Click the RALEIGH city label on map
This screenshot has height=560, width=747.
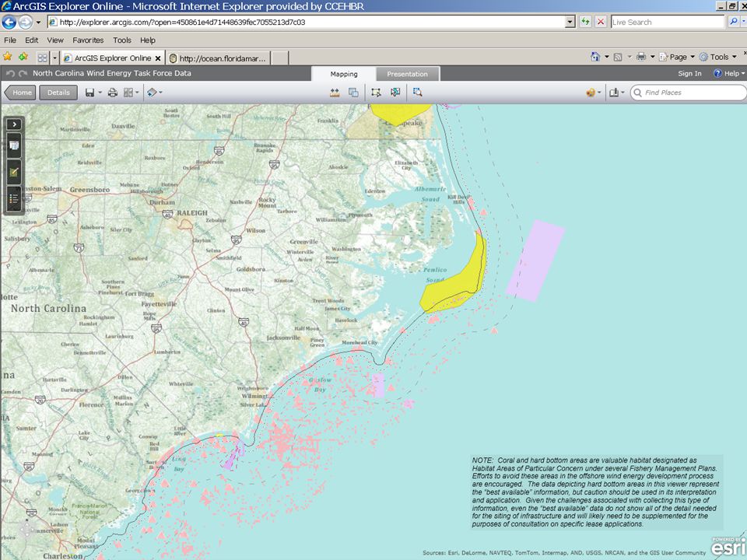[x=192, y=213]
